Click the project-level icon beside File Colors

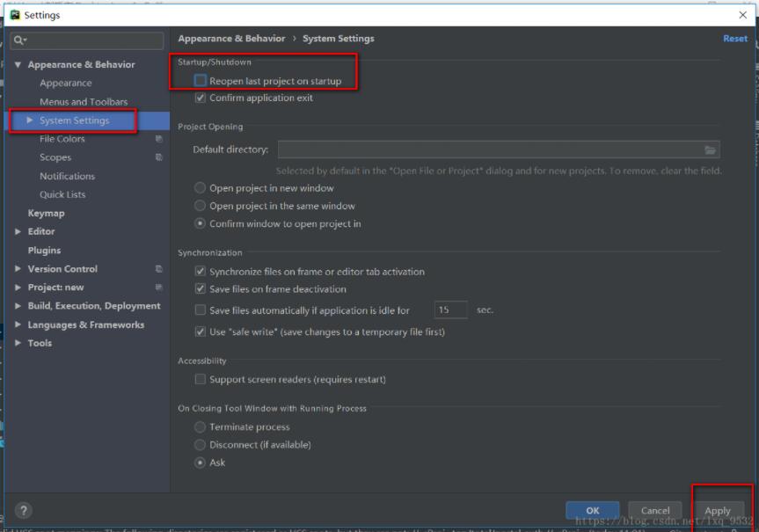159,139
